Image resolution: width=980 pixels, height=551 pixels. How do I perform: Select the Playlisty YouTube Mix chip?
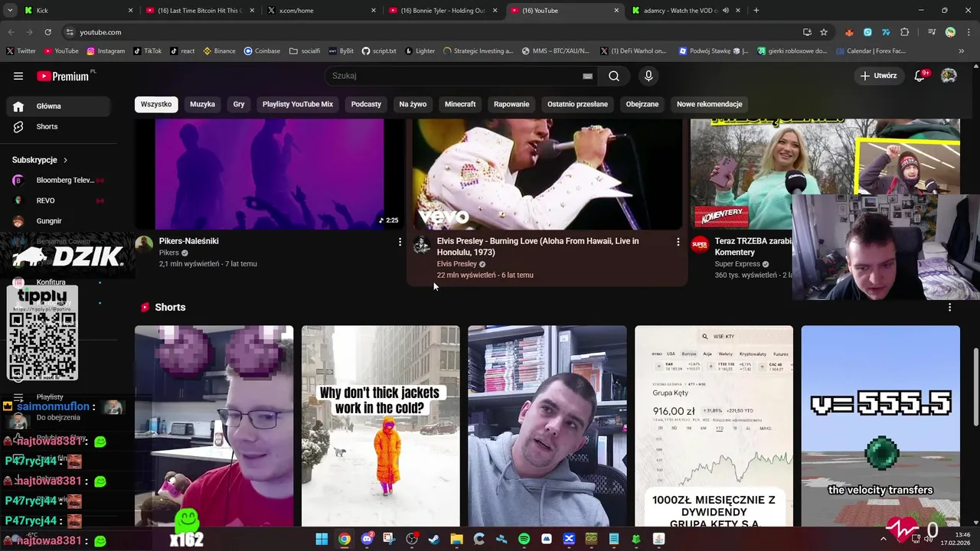[x=298, y=104]
